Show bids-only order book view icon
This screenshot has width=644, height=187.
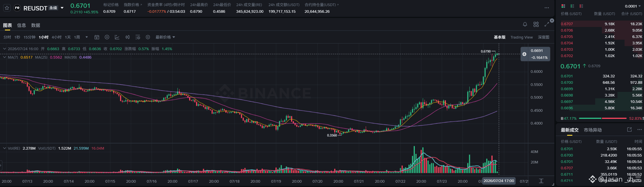(572, 6)
